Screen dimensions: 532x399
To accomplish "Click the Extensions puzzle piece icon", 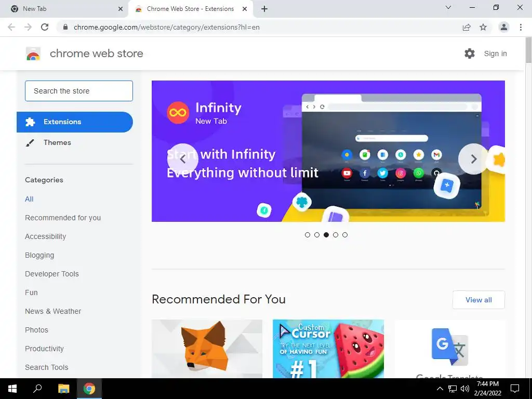I will [30, 122].
